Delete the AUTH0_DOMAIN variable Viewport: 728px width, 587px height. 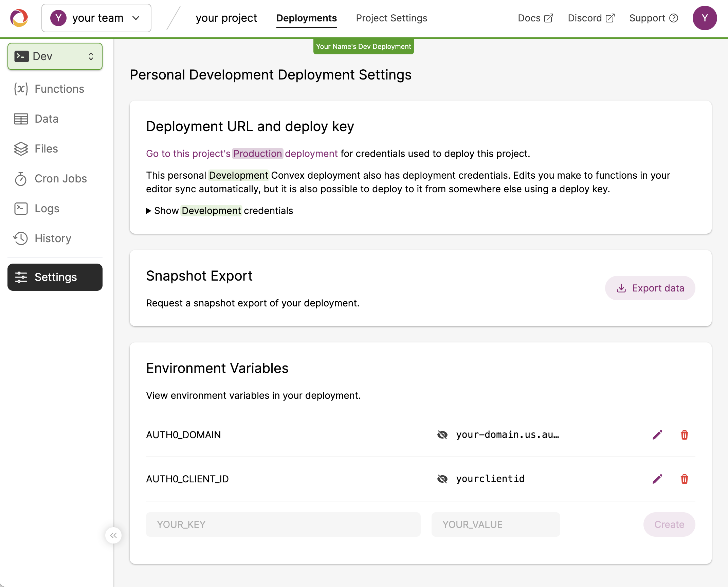(685, 435)
